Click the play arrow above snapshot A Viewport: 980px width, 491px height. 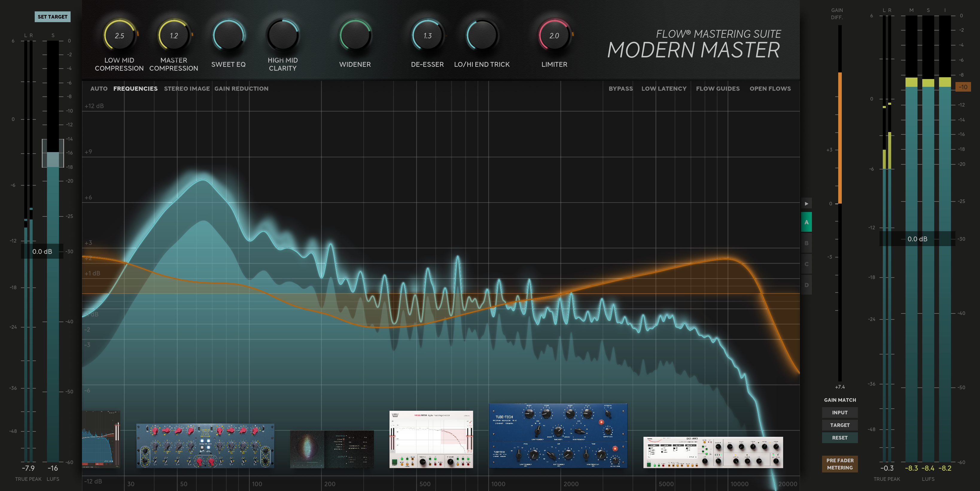806,203
